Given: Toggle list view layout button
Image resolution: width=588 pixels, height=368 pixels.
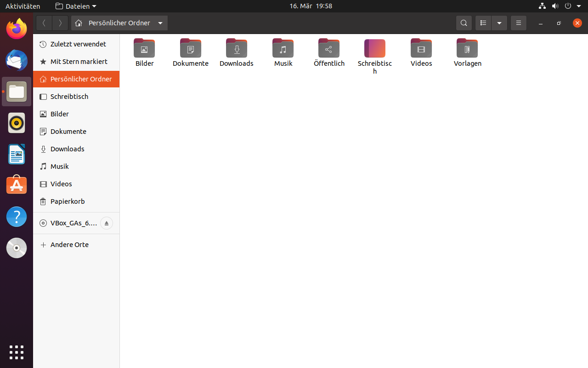Looking at the screenshot, I should click(483, 23).
